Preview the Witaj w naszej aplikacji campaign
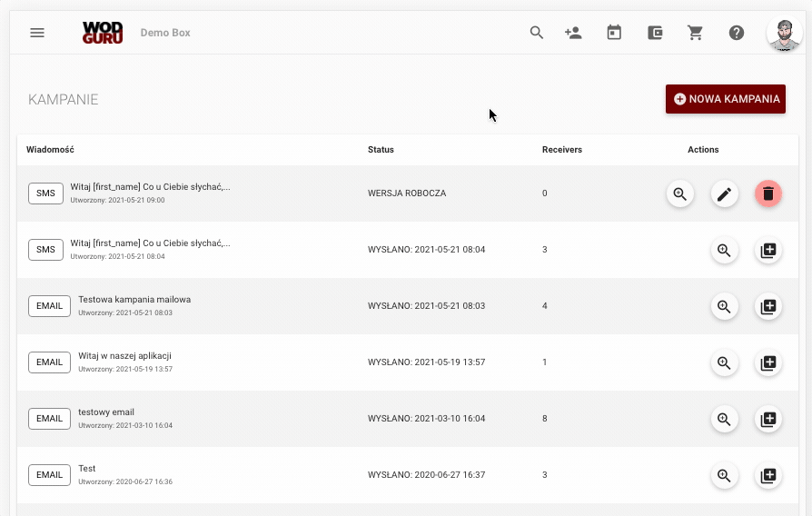The image size is (812, 516). pyautogui.click(x=724, y=362)
